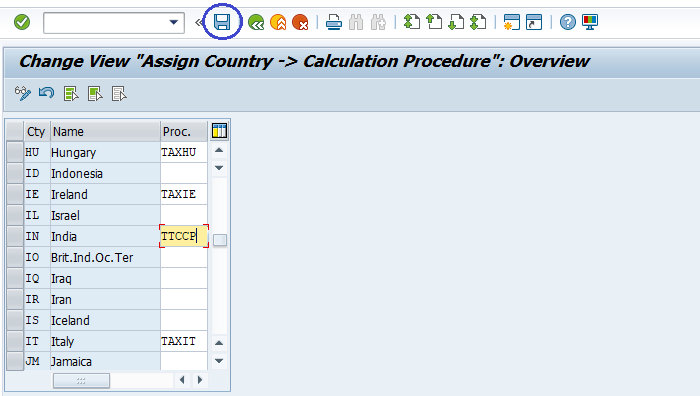
Task: Click the vertical scrollbar thumb
Action: tap(220, 240)
